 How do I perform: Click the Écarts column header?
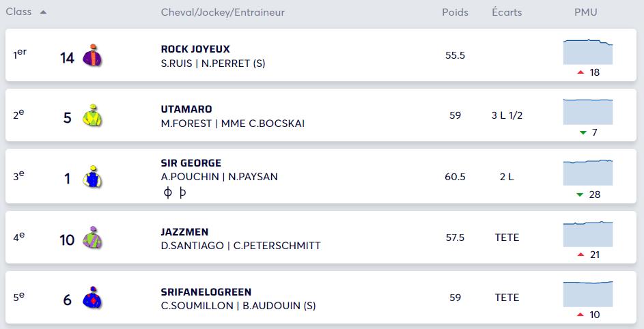tap(506, 12)
